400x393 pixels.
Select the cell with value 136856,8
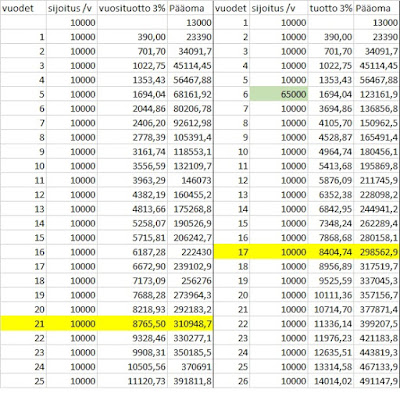[x=377, y=109]
